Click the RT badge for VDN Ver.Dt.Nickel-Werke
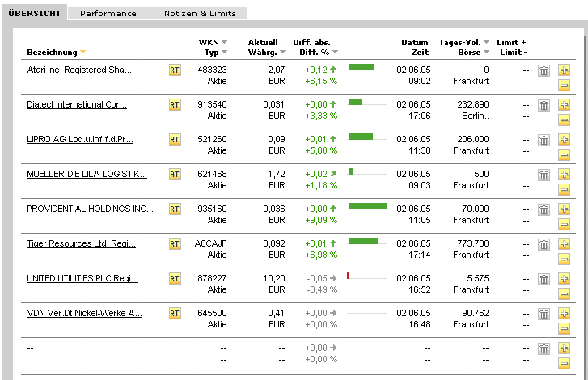Image resolution: width=588 pixels, height=380 pixels. coord(175,313)
